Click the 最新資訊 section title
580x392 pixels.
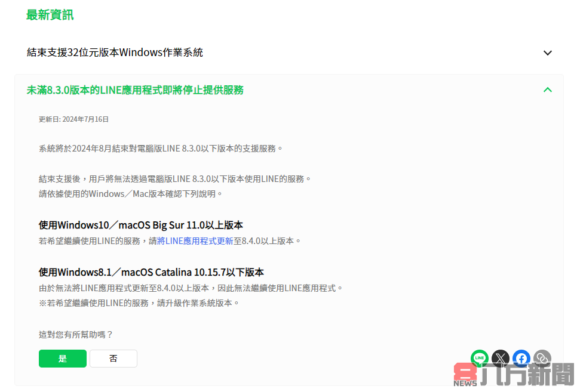click(x=50, y=15)
